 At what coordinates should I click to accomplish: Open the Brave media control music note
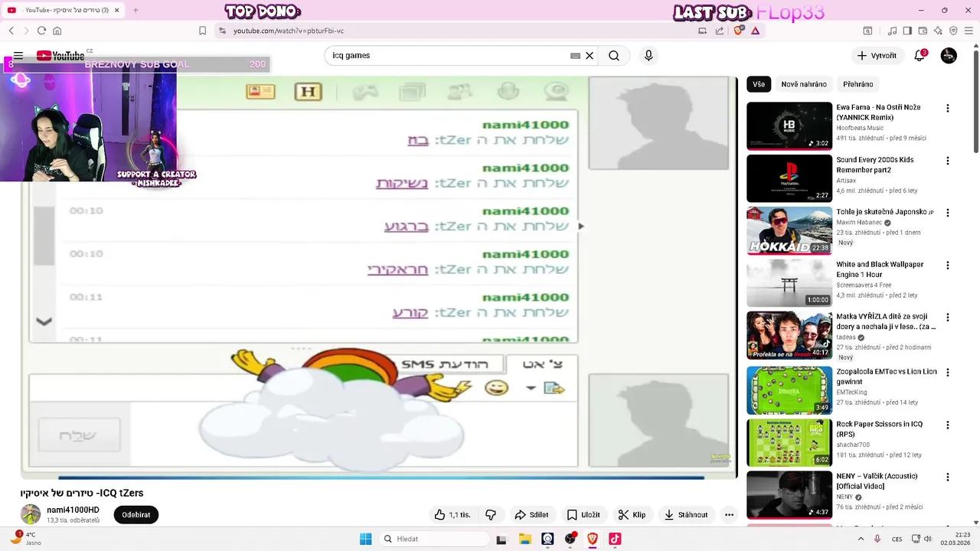(x=892, y=31)
